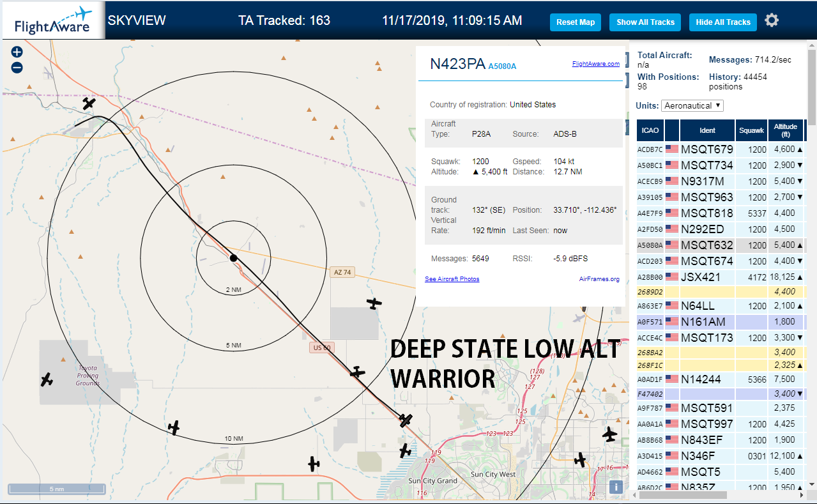Open the FlightAware.com link in info panel
Screen dimensions: 817x504
tap(596, 64)
